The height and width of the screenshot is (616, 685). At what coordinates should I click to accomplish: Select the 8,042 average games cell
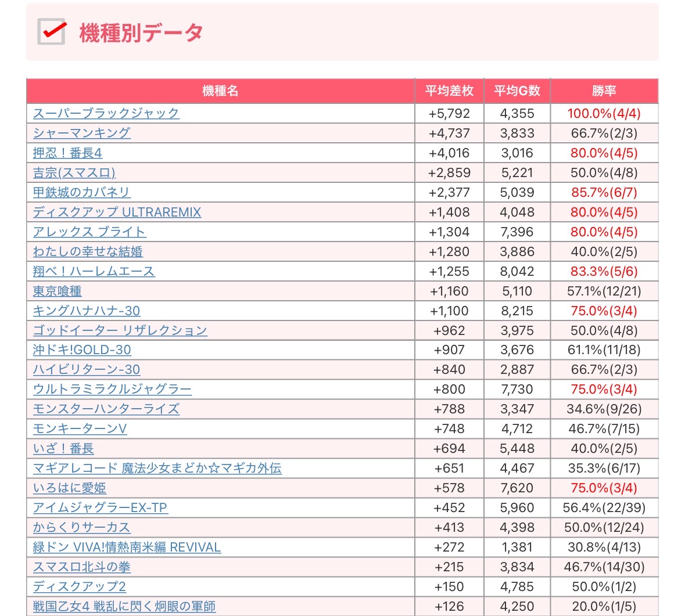point(517,272)
